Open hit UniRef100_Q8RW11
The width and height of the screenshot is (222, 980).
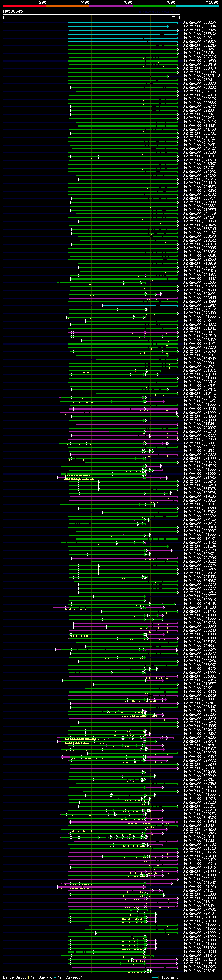[x=199, y=80]
